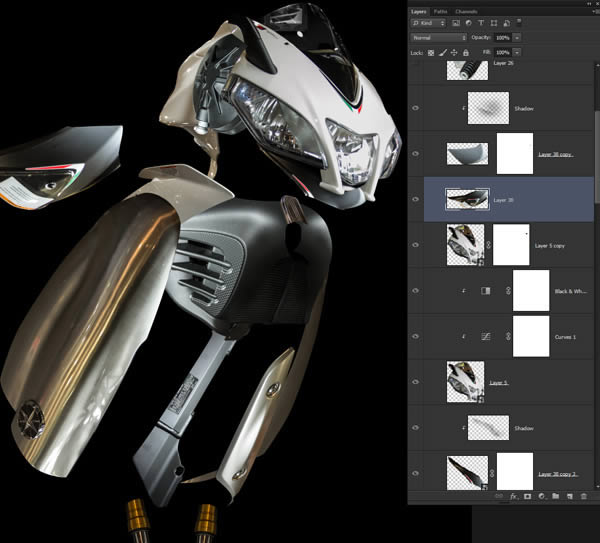Click the 'Layer 5 copy' layer name
The width and height of the screenshot is (600, 543).
549,246
